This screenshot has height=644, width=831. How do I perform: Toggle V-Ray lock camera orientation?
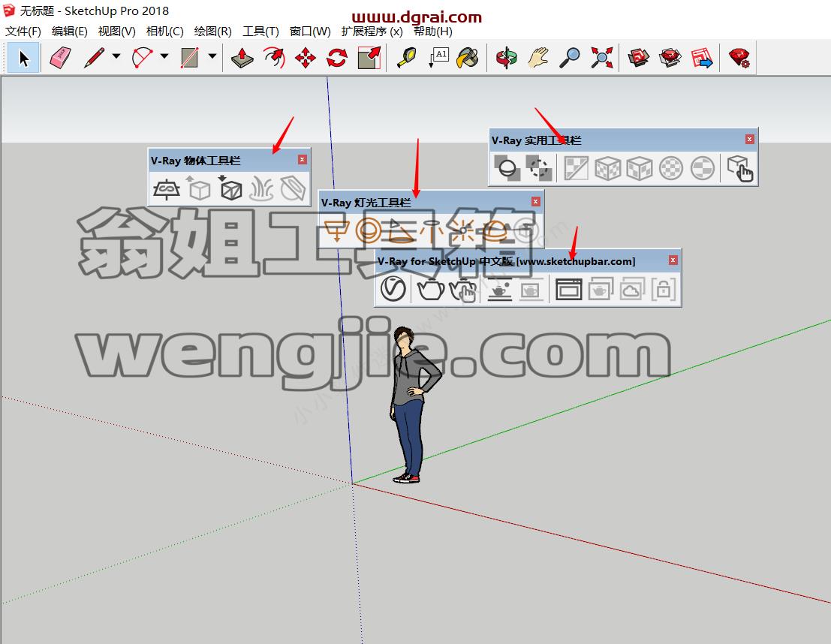tap(664, 290)
